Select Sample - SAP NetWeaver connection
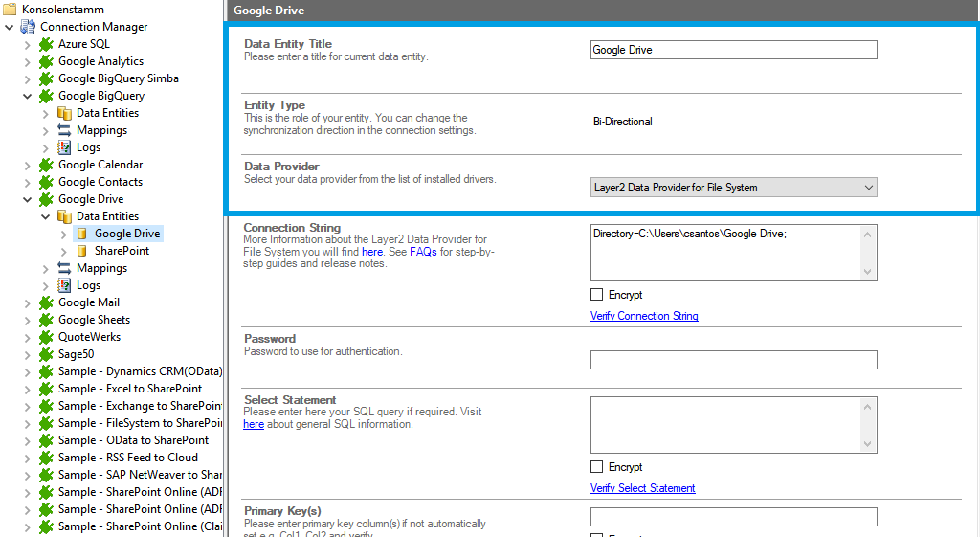This screenshot has height=537, width=980. coord(140,475)
